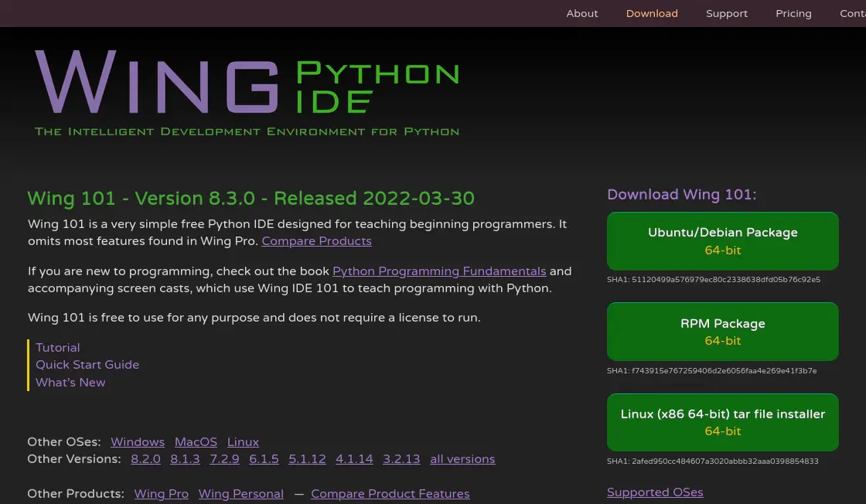Image resolution: width=866 pixels, height=504 pixels.
Task: Click the Wing Python IDE logo
Action: point(247,93)
